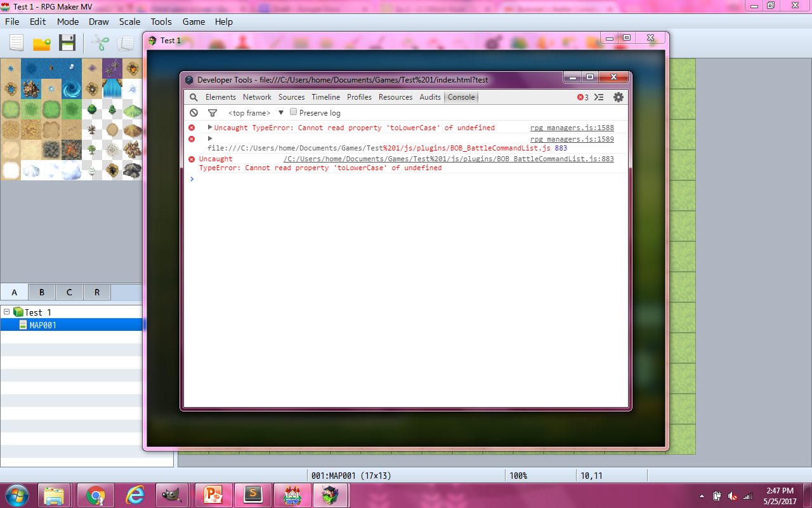Open a project with the folder icon
The image size is (812, 508).
pyautogui.click(x=42, y=43)
